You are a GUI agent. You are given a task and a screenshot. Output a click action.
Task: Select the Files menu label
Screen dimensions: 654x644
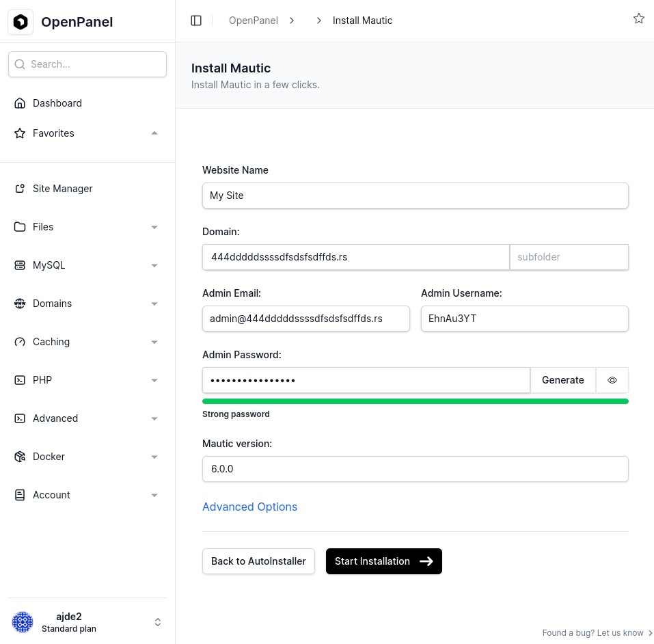pos(43,227)
